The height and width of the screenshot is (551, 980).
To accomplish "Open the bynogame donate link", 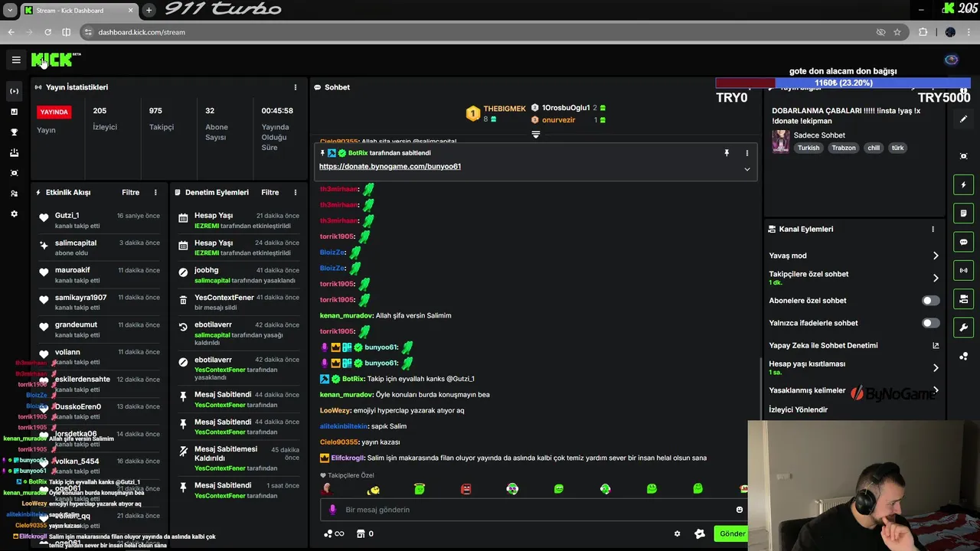I will (x=390, y=166).
